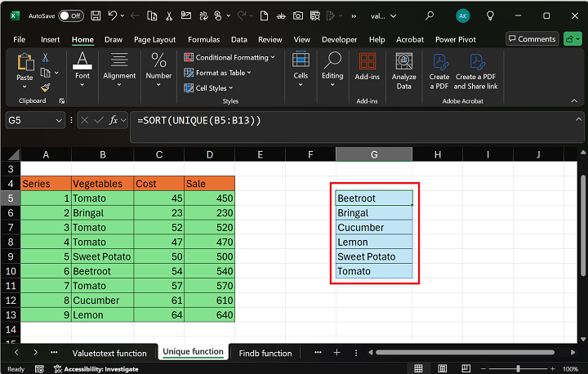The image size is (588, 374).
Task: Click the Save icon in title bar
Action: [x=96, y=16]
